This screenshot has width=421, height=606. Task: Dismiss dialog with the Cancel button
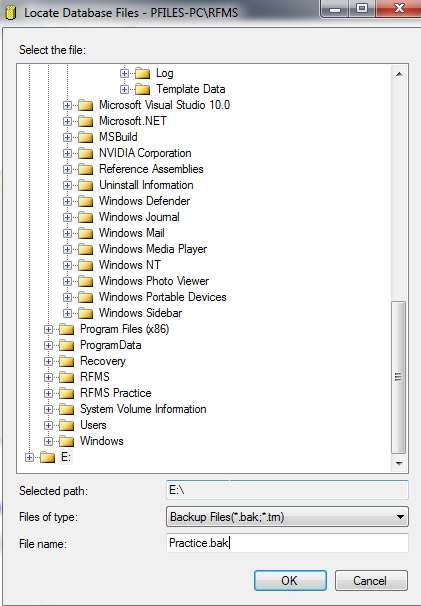(371, 580)
